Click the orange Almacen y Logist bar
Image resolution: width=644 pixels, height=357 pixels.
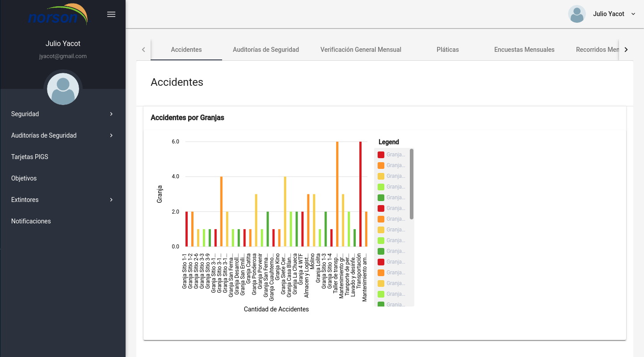(308, 220)
